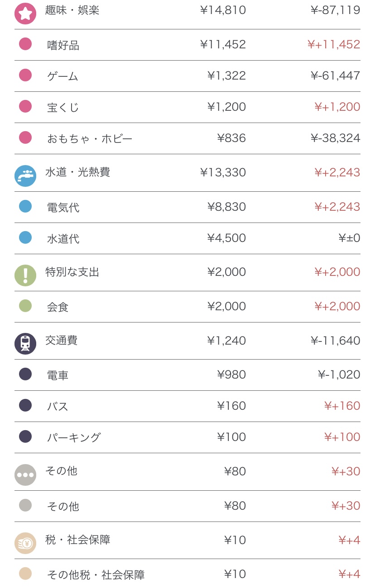Screen dimensions: 375x588
Task: Click the blue dot beside 電気代
Action: tap(25, 206)
